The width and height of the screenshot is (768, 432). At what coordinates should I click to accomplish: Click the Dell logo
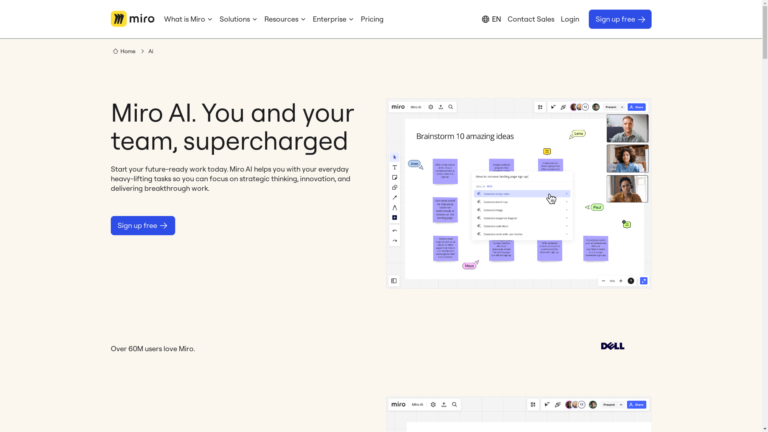[x=612, y=346]
